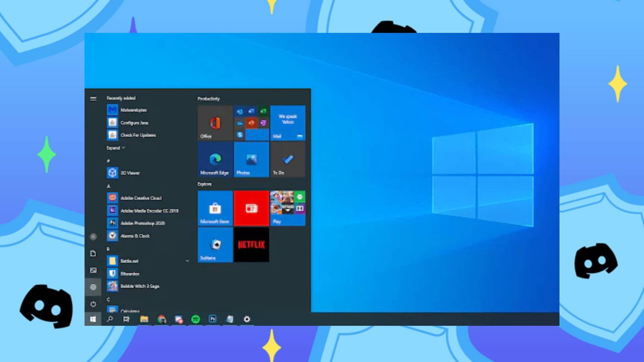Open the Netflix tile
The width and height of the screenshot is (644, 362).
[x=252, y=245]
